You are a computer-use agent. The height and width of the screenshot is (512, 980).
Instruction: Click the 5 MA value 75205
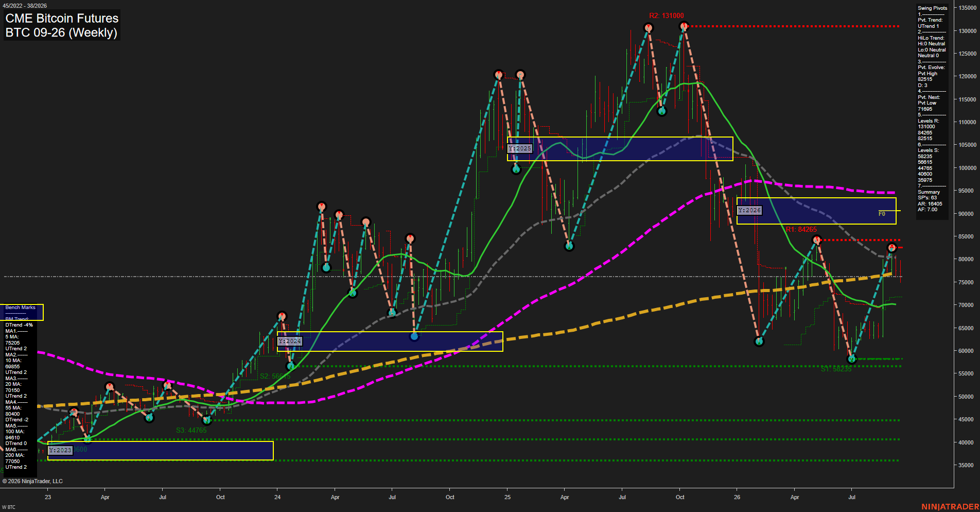point(12,343)
